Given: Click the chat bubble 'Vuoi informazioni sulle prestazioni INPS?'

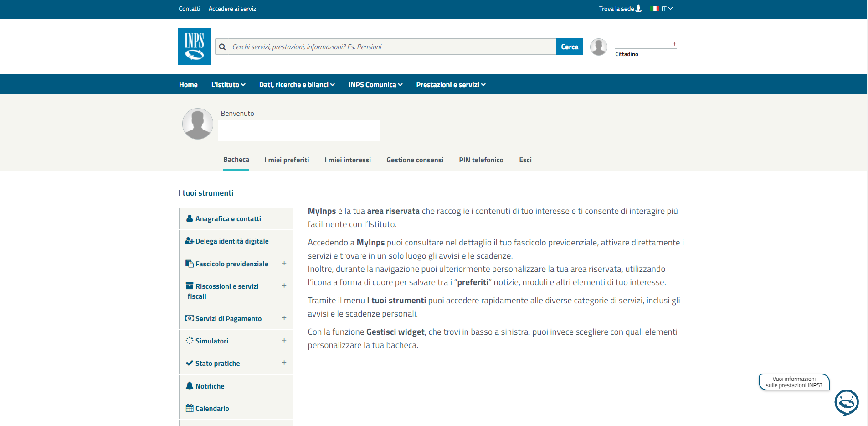Looking at the screenshot, I should (x=794, y=382).
